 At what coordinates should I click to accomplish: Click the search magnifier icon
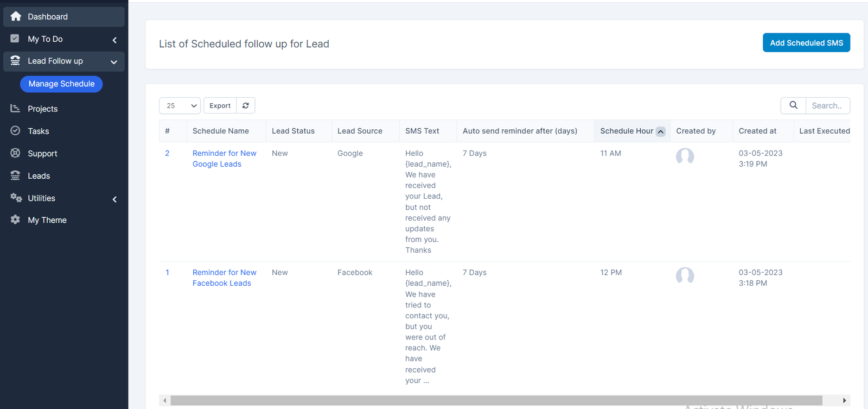pos(793,105)
